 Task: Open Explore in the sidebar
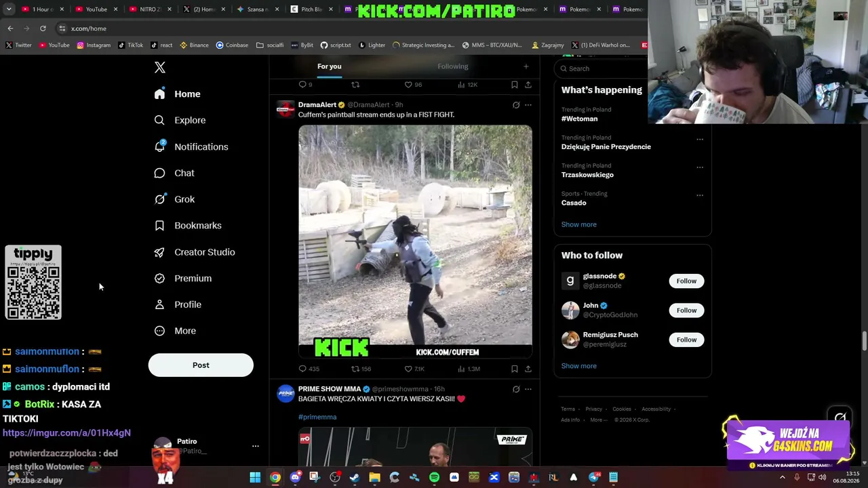(180, 120)
